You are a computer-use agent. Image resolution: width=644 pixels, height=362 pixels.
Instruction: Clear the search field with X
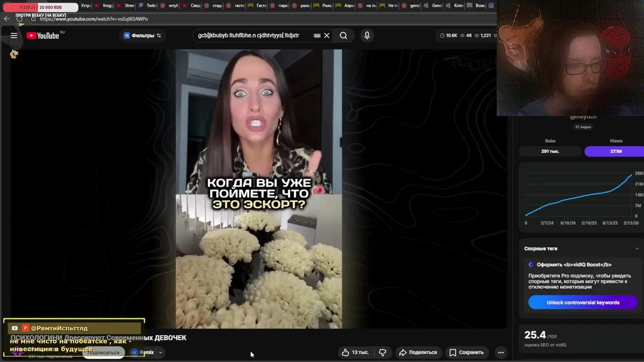pyautogui.click(x=327, y=36)
